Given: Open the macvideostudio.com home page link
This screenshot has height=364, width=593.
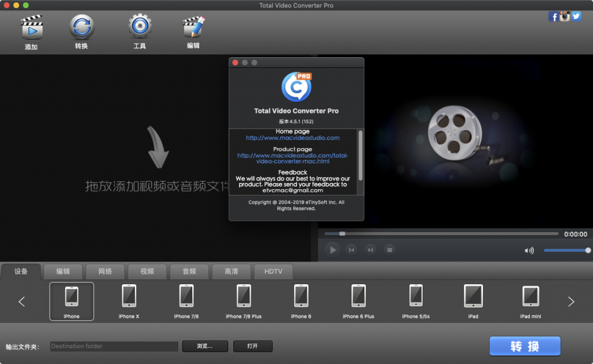Looking at the screenshot, I should pos(292,138).
